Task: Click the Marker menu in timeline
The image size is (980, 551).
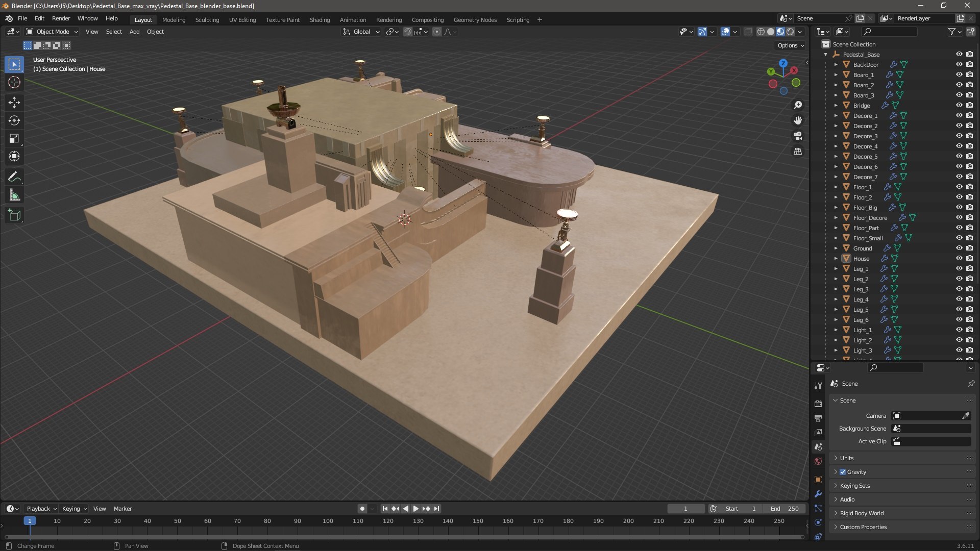Action: [x=122, y=509]
